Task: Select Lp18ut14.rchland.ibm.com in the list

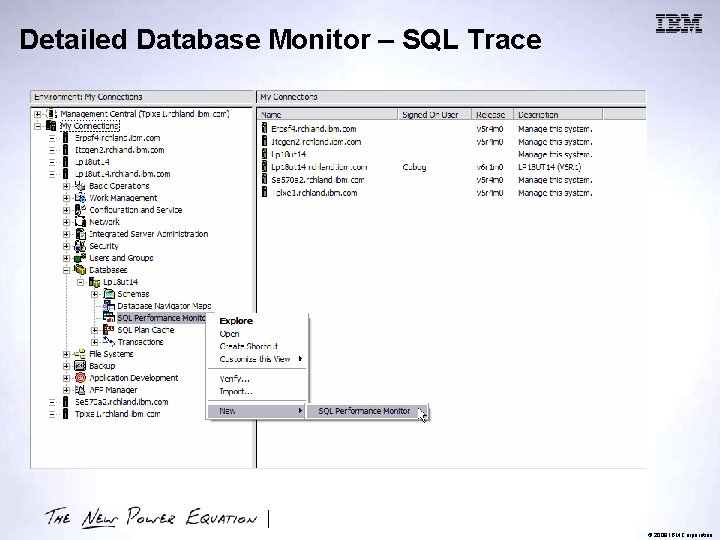Action: 319,167
